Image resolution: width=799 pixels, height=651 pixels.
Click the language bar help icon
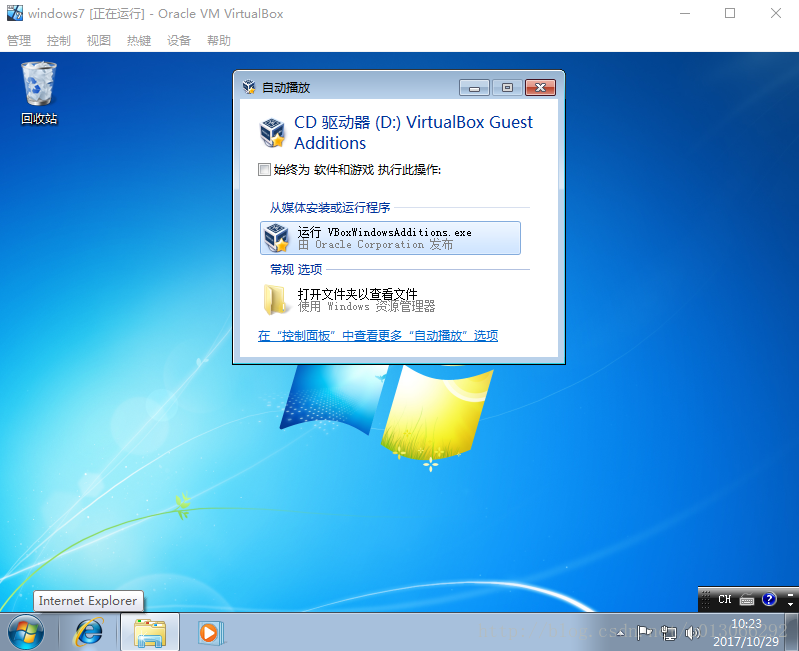tap(769, 599)
